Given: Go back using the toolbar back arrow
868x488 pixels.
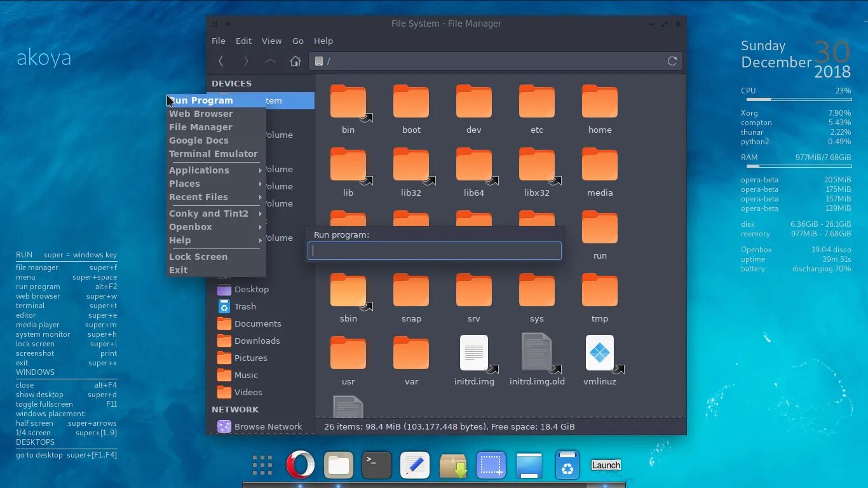Looking at the screenshot, I should [x=221, y=61].
